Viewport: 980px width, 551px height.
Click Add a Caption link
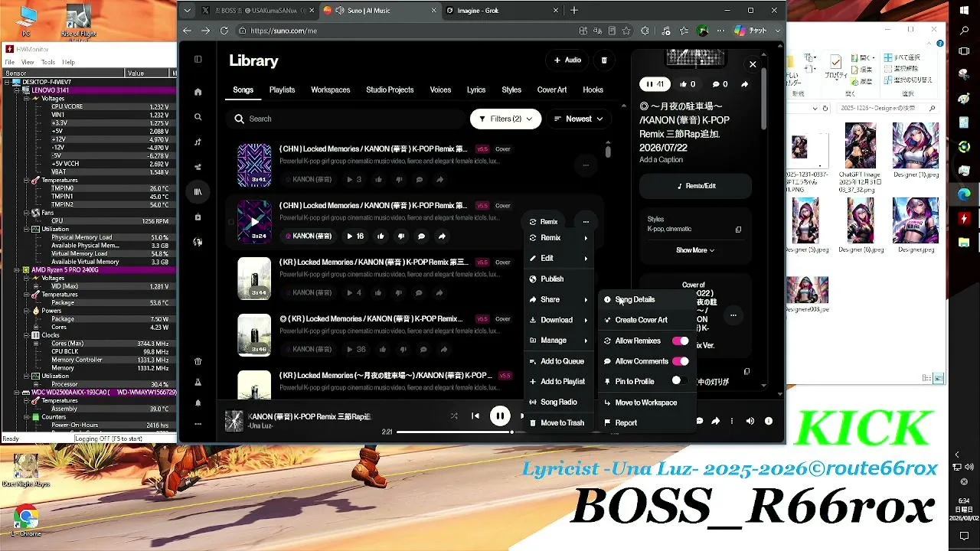pos(661,160)
